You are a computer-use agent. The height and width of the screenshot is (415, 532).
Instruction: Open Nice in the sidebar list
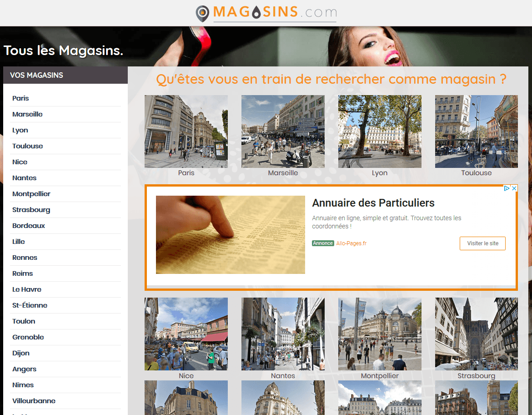click(20, 162)
